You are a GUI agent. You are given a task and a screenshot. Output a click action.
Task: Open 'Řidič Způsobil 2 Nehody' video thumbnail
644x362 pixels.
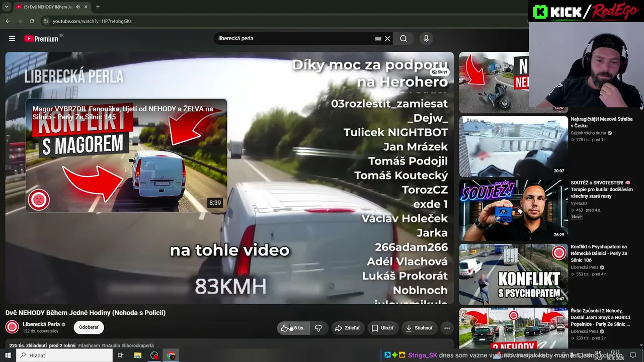513,328
